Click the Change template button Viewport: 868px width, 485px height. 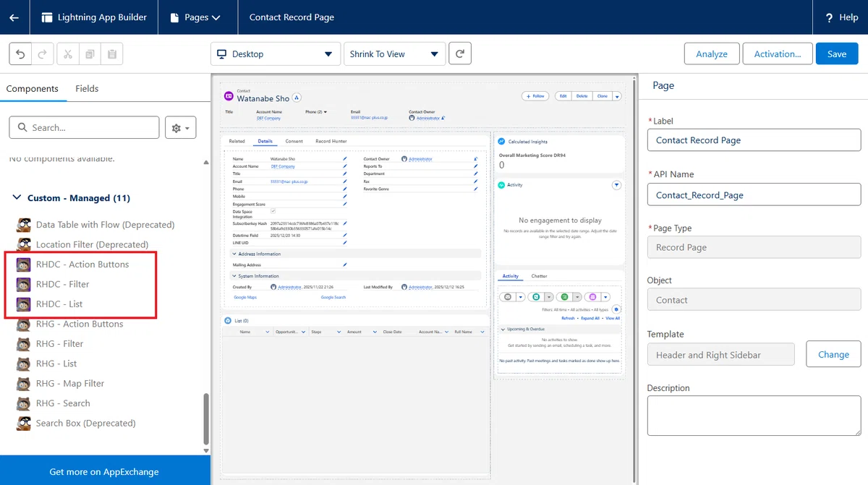click(x=833, y=355)
